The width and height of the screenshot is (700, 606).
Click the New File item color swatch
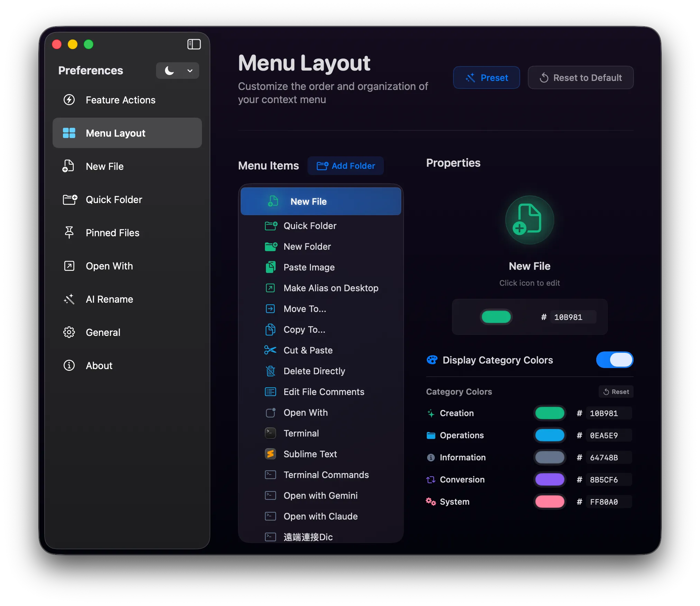[x=496, y=317]
